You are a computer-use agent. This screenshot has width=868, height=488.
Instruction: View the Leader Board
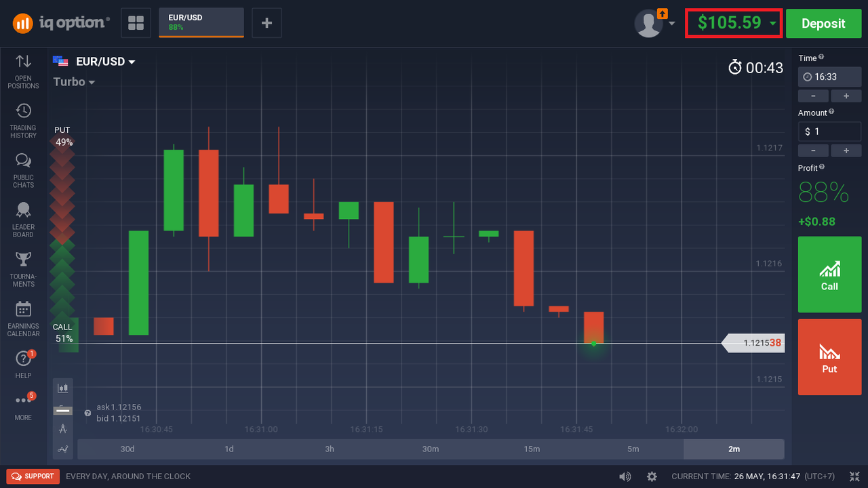point(23,220)
